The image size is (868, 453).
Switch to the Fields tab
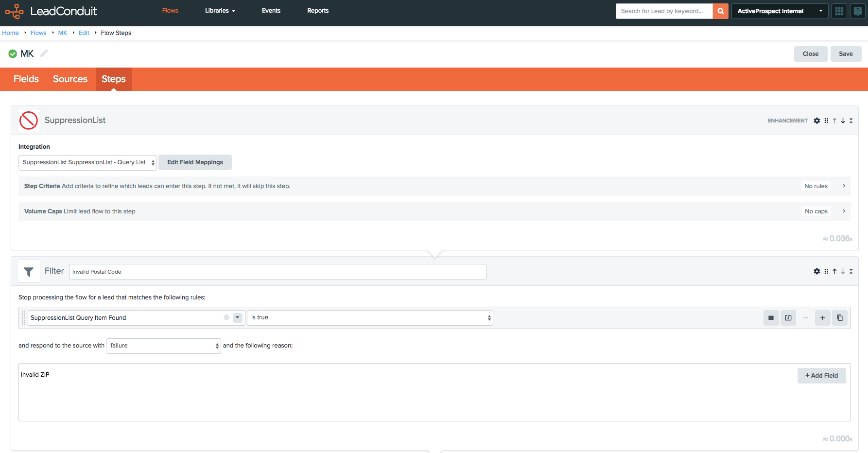[26, 79]
